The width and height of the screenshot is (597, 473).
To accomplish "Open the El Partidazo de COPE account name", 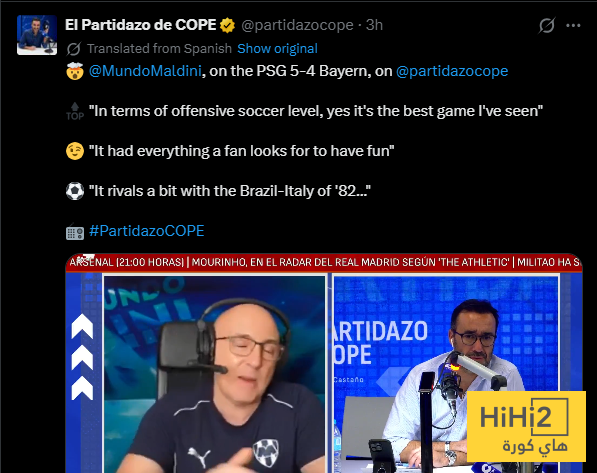I will pyautogui.click(x=140, y=25).
